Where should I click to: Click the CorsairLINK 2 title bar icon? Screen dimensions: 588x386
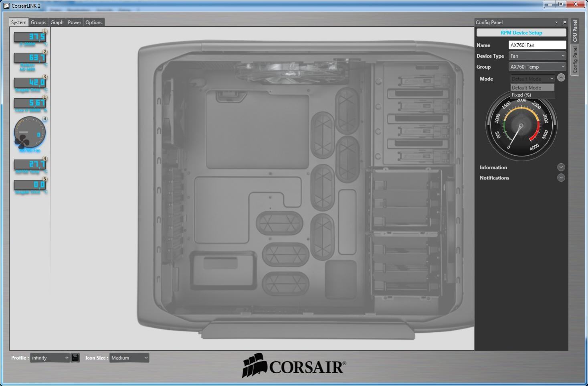point(6,6)
